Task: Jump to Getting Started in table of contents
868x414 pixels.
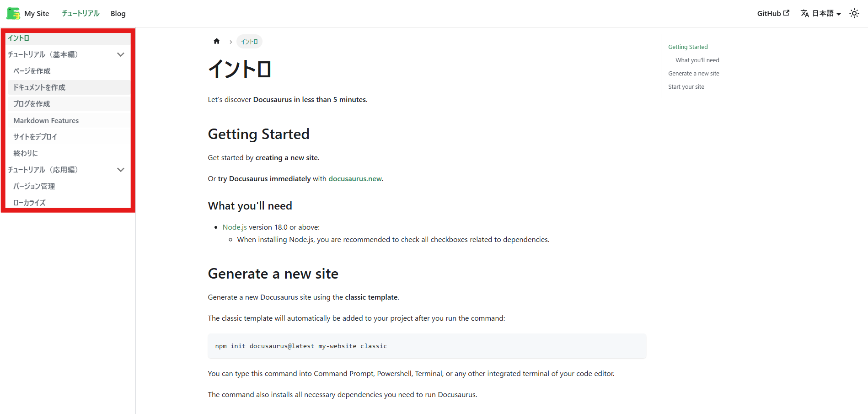Action: tap(688, 47)
